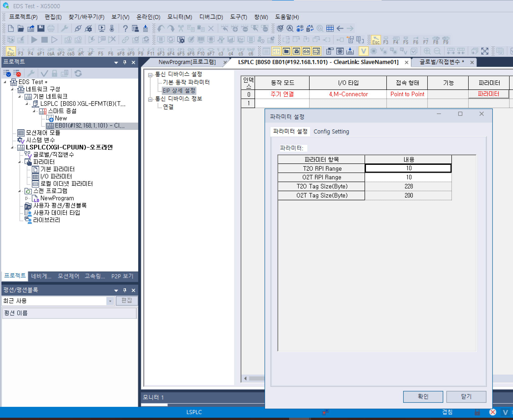Print the current document
This screenshot has height=420, width=513.
[51, 28]
